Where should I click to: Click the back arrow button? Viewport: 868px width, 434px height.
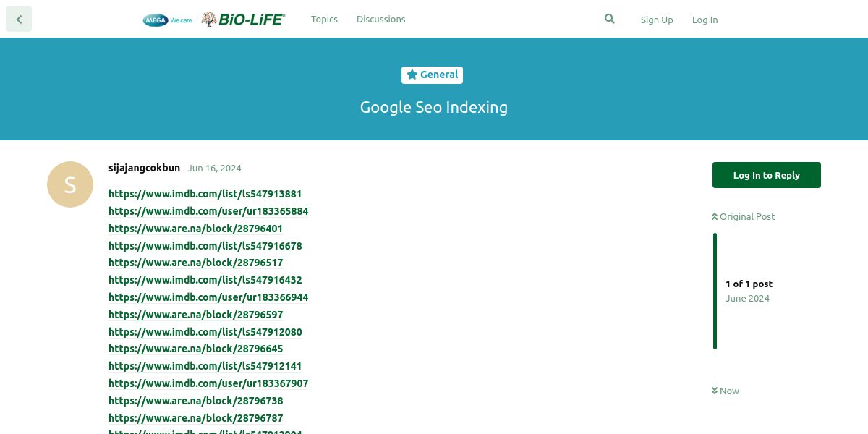19,20
